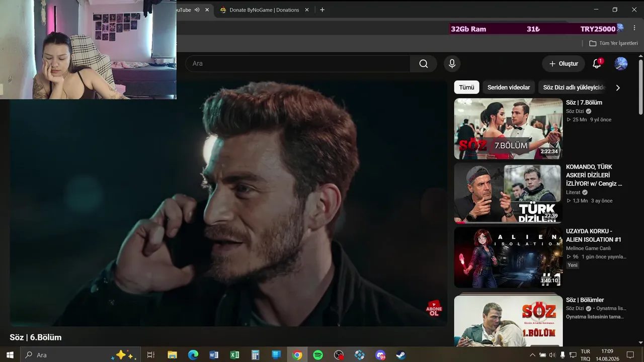
Task: Open the Türk Dizileri Komando video thumbnail
Action: (x=508, y=193)
